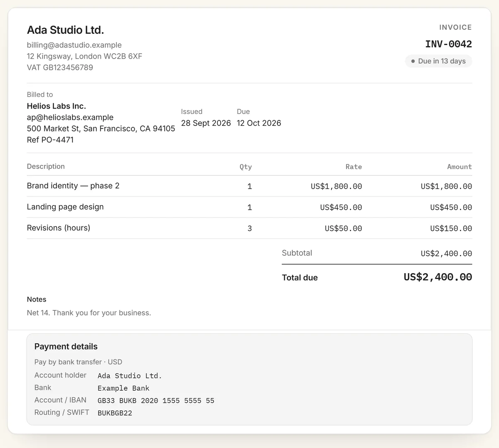The width and height of the screenshot is (499, 448).
Task: Click ap@helioslabs.example email address
Action: [70, 117]
